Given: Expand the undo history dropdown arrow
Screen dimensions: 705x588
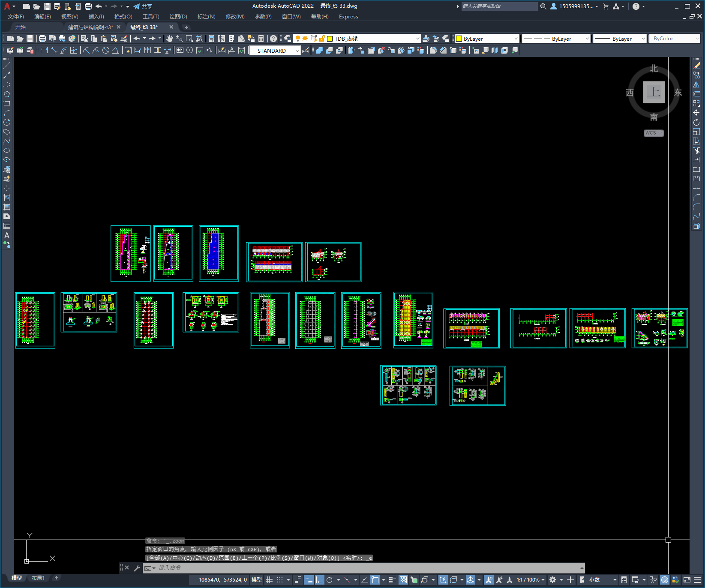Looking at the screenshot, I should click(x=144, y=39).
